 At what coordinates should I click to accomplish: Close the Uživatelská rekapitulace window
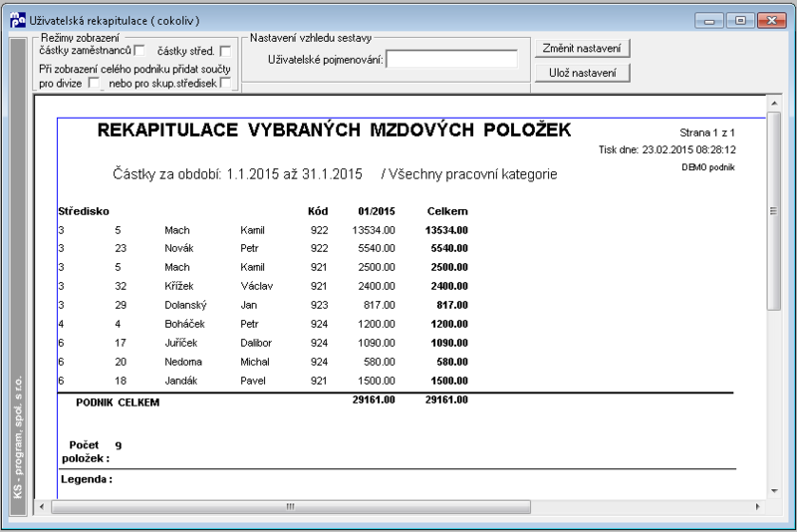(771, 20)
